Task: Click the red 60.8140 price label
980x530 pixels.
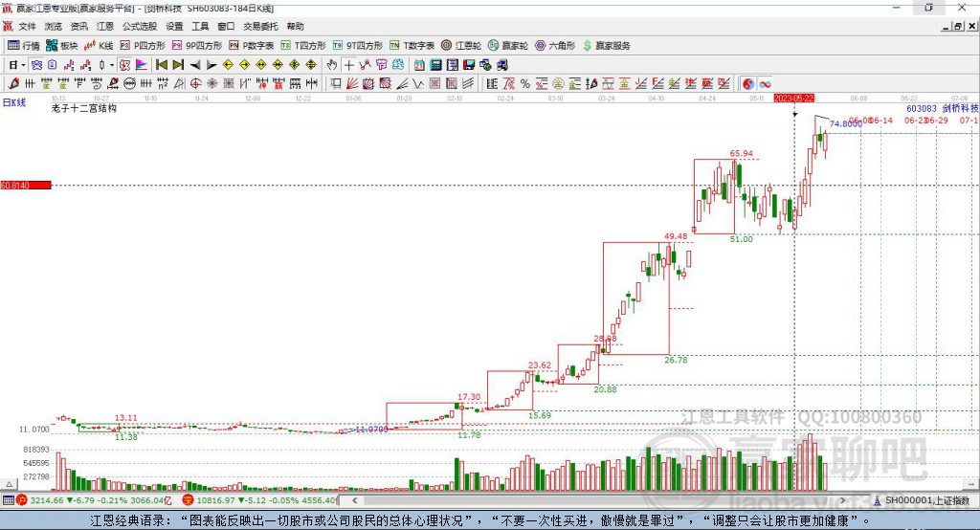Action: 26,185
